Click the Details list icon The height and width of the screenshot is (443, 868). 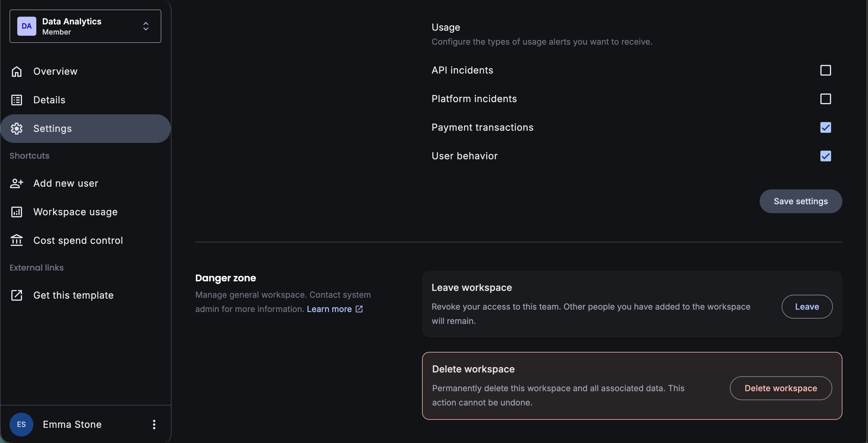(x=16, y=100)
